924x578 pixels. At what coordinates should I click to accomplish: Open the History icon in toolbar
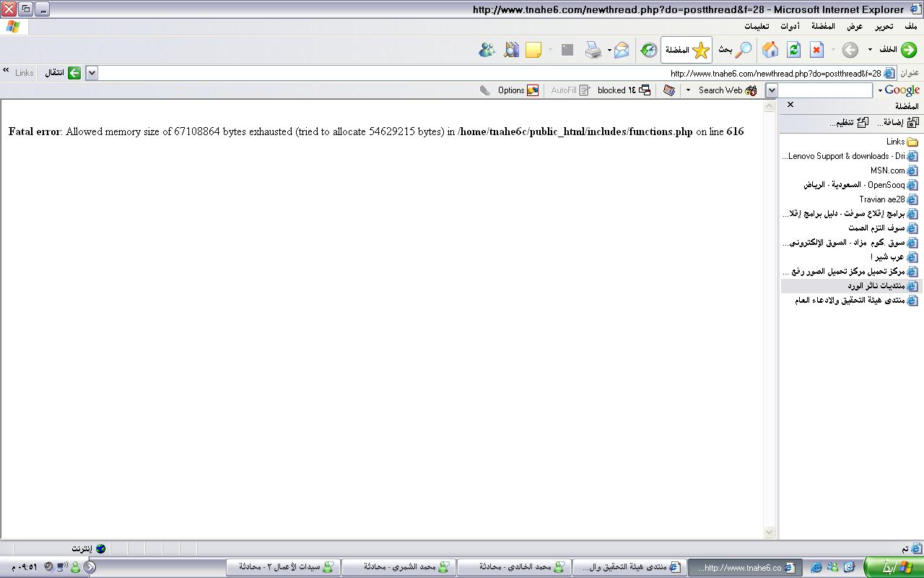pyautogui.click(x=648, y=50)
